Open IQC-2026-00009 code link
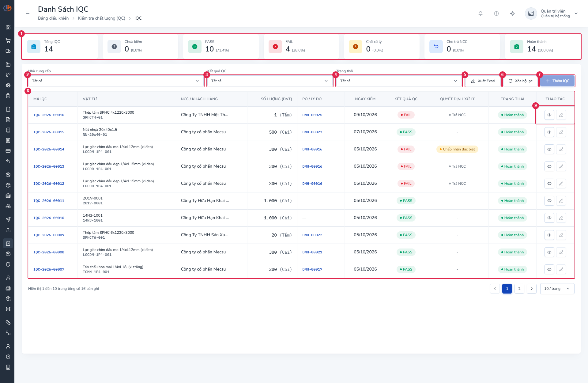Screen dimensions: 588x383 coord(49,235)
